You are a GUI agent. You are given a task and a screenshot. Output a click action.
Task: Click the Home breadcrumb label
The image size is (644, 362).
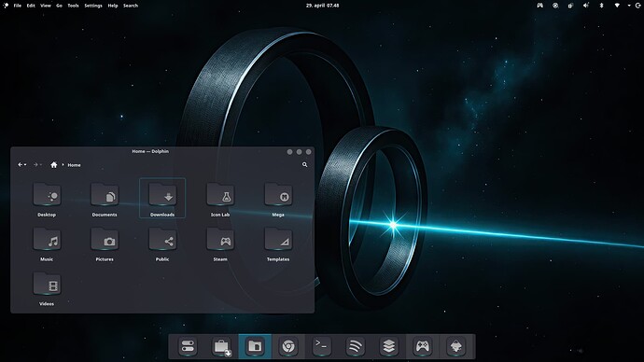pyautogui.click(x=74, y=165)
